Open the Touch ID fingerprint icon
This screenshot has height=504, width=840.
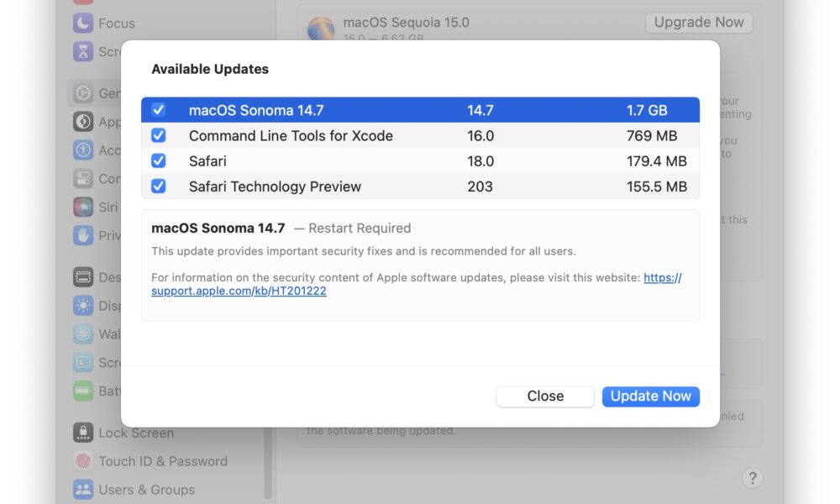click(83, 460)
